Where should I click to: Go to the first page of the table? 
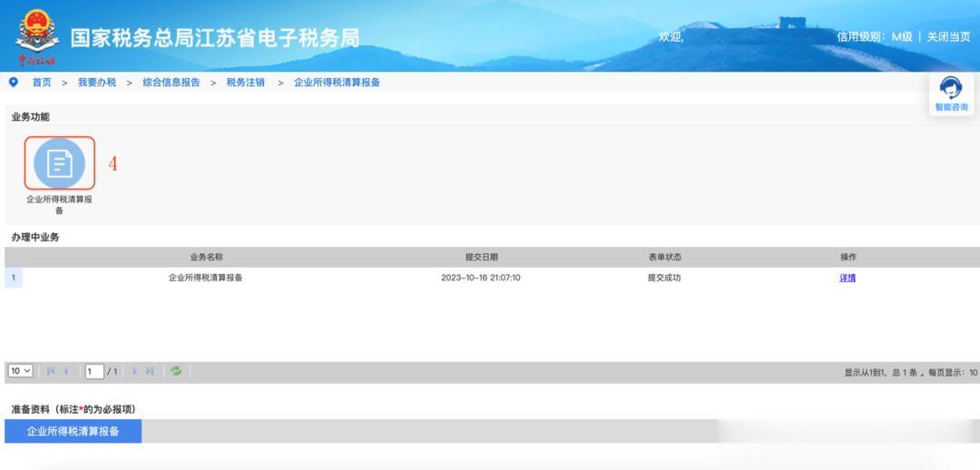click(x=51, y=371)
